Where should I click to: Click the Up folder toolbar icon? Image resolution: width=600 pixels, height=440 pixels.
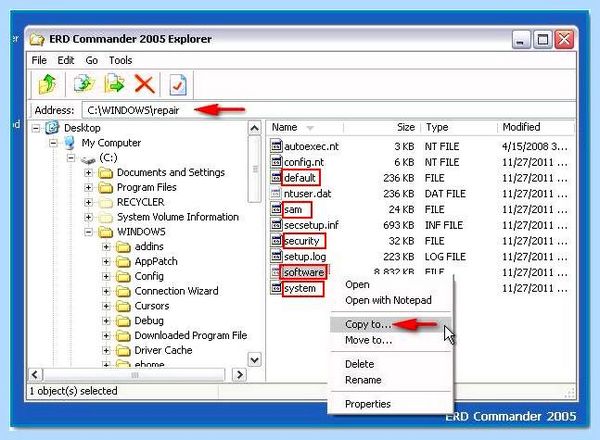coord(47,84)
